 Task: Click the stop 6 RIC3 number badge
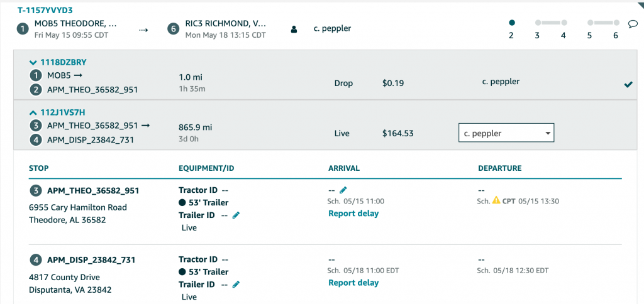174,29
